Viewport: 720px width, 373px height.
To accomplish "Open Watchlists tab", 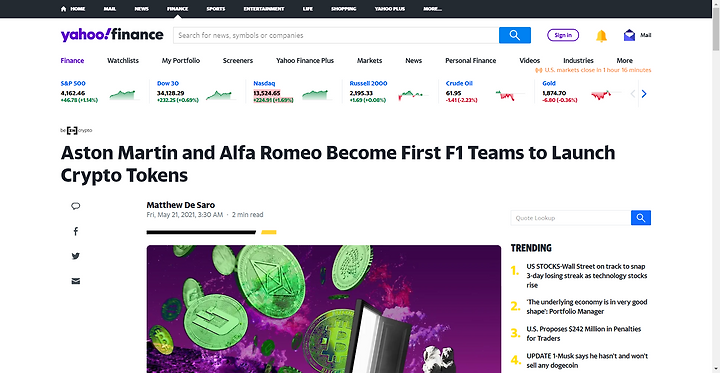I will tap(123, 61).
